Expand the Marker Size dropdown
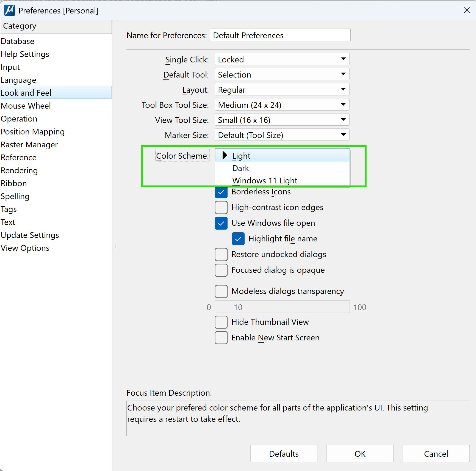The height and width of the screenshot is (471, 476). pos(282,135)
